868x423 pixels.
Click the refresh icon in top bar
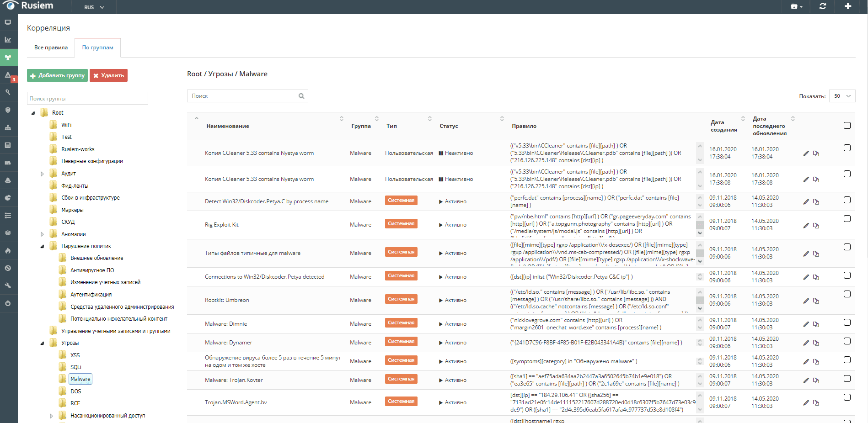(822, 6)
